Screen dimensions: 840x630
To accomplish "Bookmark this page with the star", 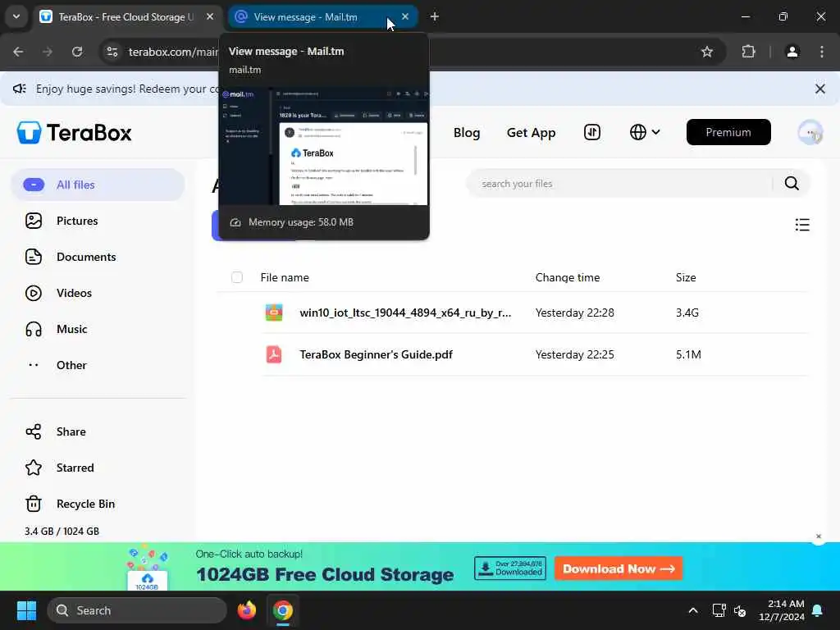I will (707, 52).
